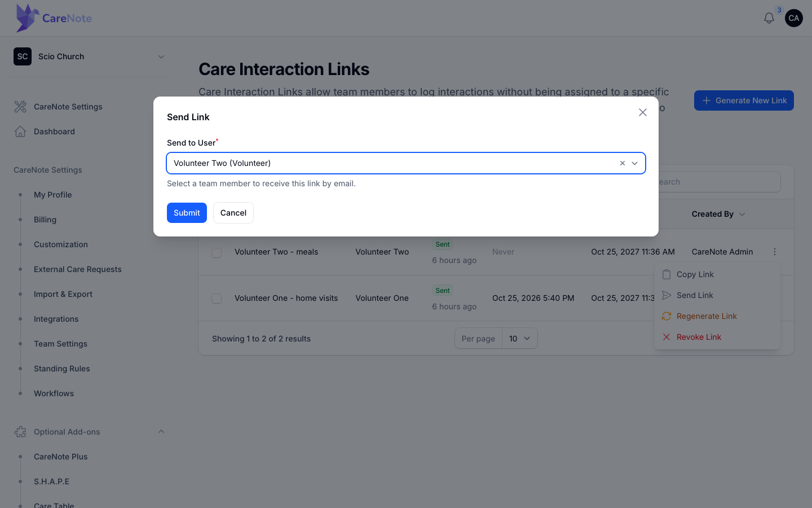Image resolution: width=812 pixels, height=508 pixels.
Task: Go to Import & Export
Action: [63, 294]
